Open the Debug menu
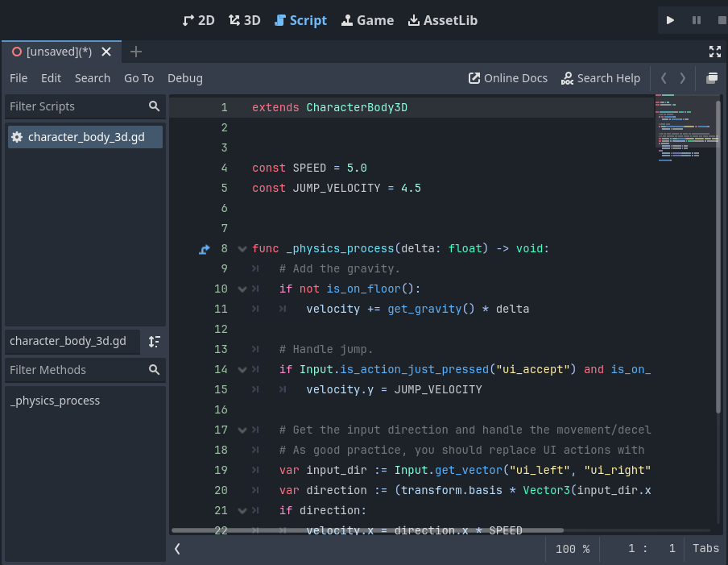The width and height of the screenshot is (728, 565). pos(184,78)
